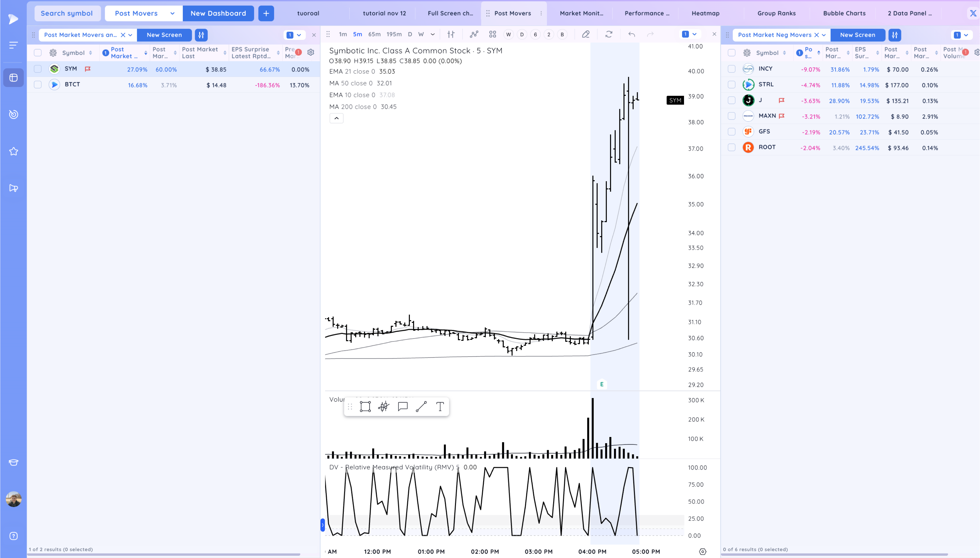Viewport: 980px width, 558px height.
Task: Open filter sliders for Post Market Movers screen
Action: click(x=201, y=35)
